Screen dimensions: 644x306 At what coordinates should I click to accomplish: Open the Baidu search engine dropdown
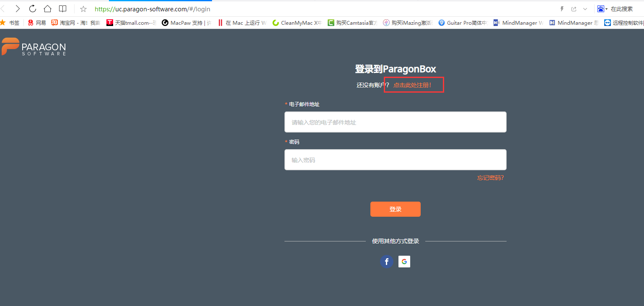(x=603, y=9)
